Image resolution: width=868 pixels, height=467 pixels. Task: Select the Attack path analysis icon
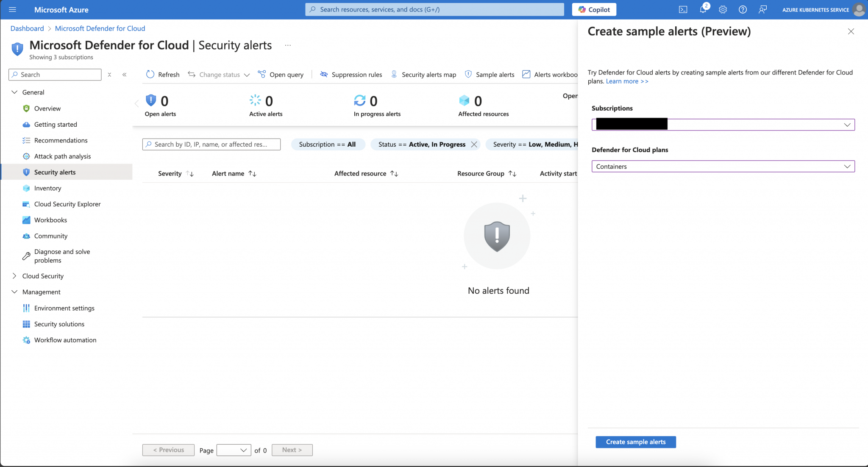[26, 156]
